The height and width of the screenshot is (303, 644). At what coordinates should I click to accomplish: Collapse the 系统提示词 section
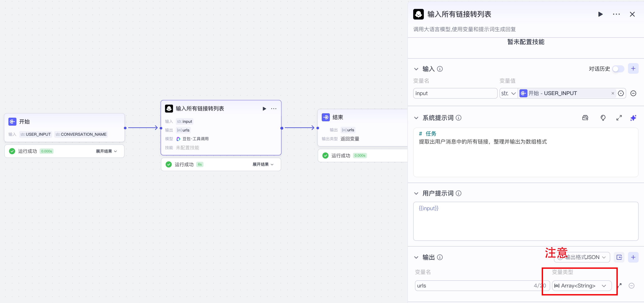416,118
